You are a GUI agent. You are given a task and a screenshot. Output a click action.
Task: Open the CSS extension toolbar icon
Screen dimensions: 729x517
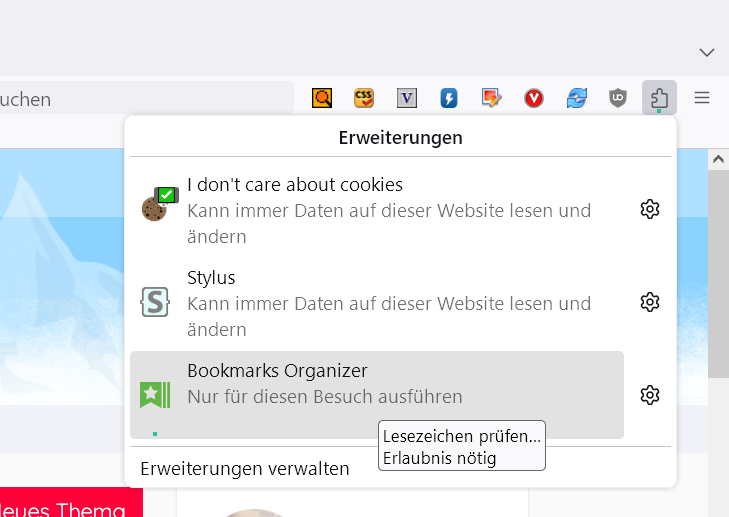[x=364, y=98]
